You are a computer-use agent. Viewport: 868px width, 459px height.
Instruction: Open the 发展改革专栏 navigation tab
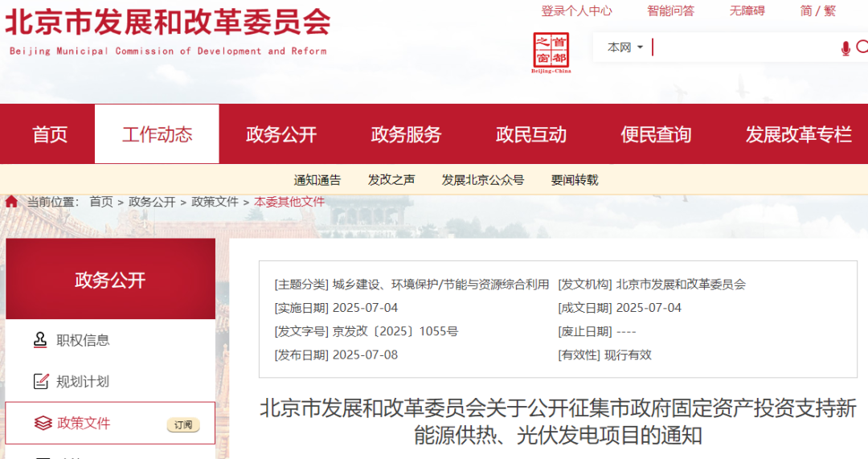point(798,134)
